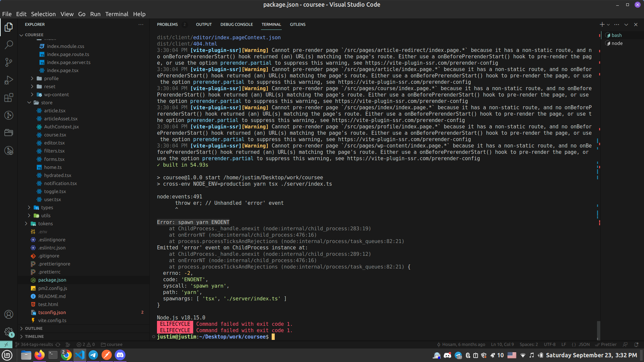644x362 pixels.
Task: Open the Project Manager folder icon
Action: click(x=9, y=133)
